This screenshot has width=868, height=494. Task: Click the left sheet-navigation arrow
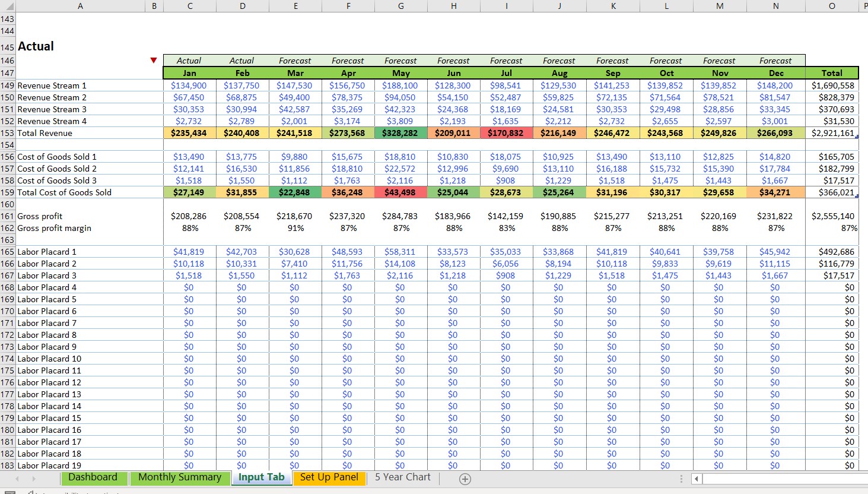click(17, 479)
